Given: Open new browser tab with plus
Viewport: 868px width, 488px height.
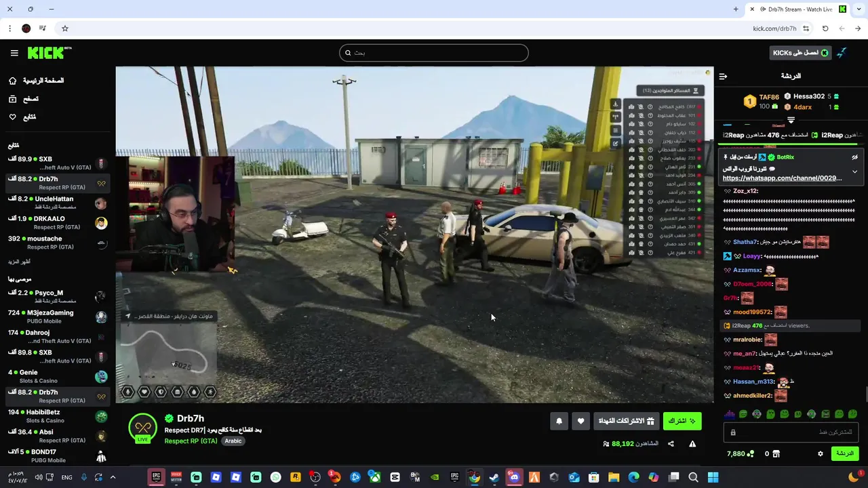Looking at the screenshot, I should [736, 9].
